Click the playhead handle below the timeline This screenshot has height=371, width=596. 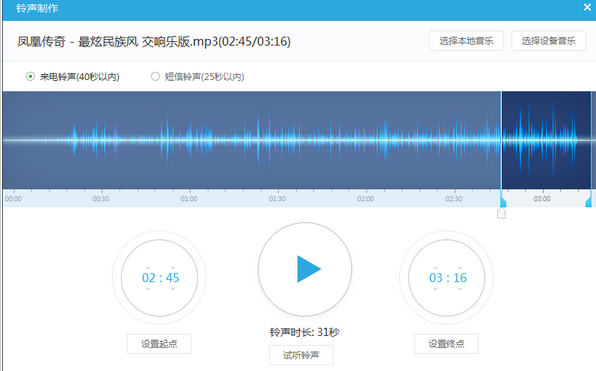[x=501, y=213]
